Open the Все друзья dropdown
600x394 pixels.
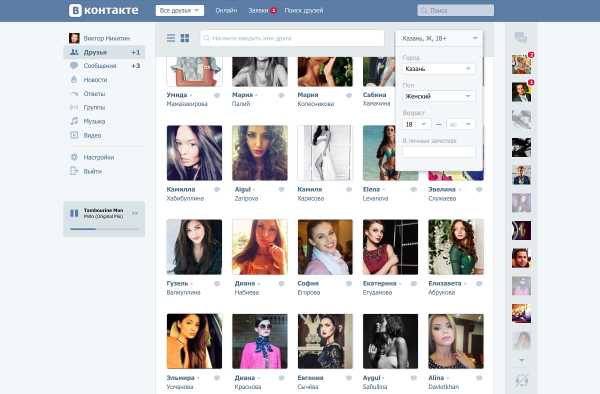[179, 11]
